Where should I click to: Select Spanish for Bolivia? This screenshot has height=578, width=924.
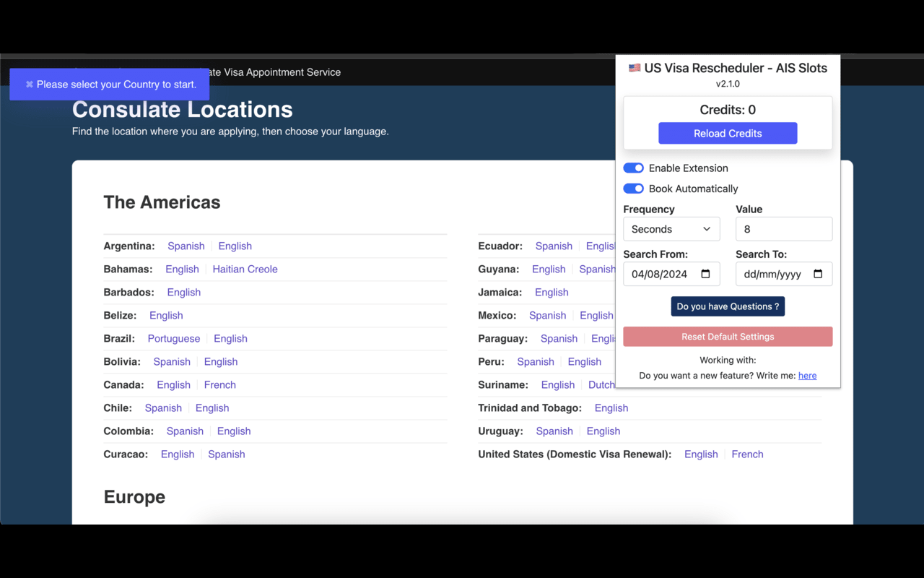point(172,362)
